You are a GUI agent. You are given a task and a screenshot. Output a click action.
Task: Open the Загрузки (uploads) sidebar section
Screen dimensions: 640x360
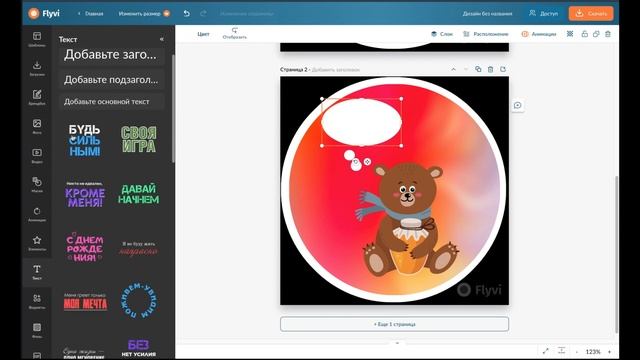(x=37, y=68)
